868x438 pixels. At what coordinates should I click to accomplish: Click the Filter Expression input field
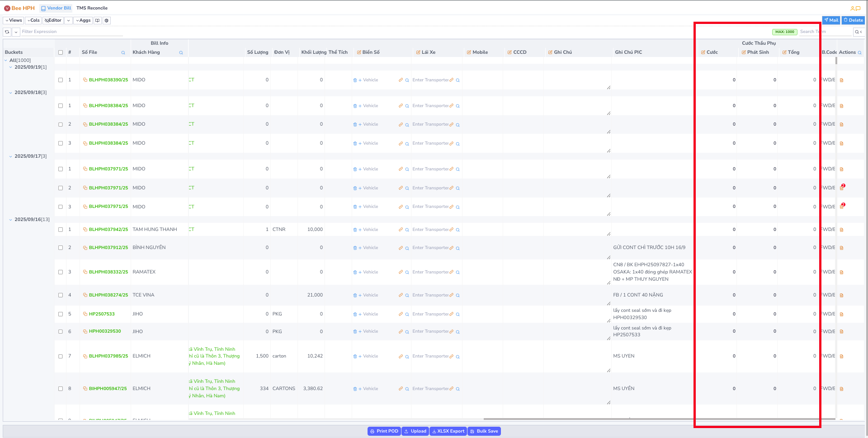[72, 32]
